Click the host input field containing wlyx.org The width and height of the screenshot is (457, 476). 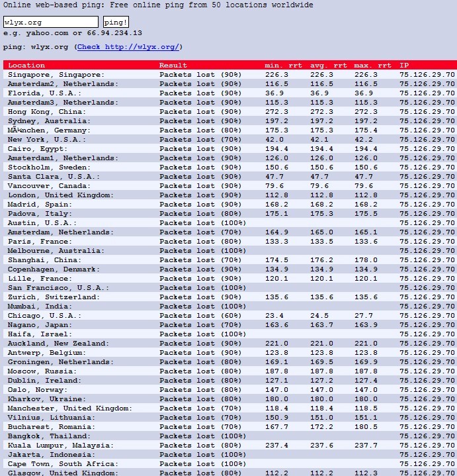(51, 22)
